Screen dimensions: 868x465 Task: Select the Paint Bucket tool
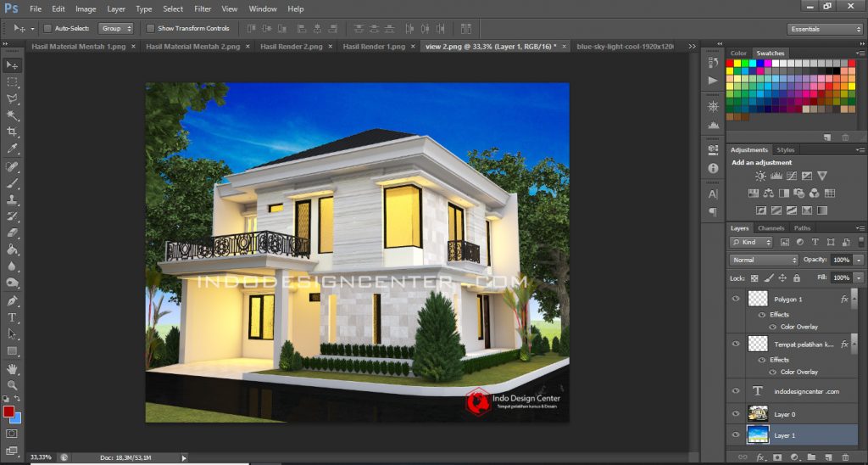(12, 250)
